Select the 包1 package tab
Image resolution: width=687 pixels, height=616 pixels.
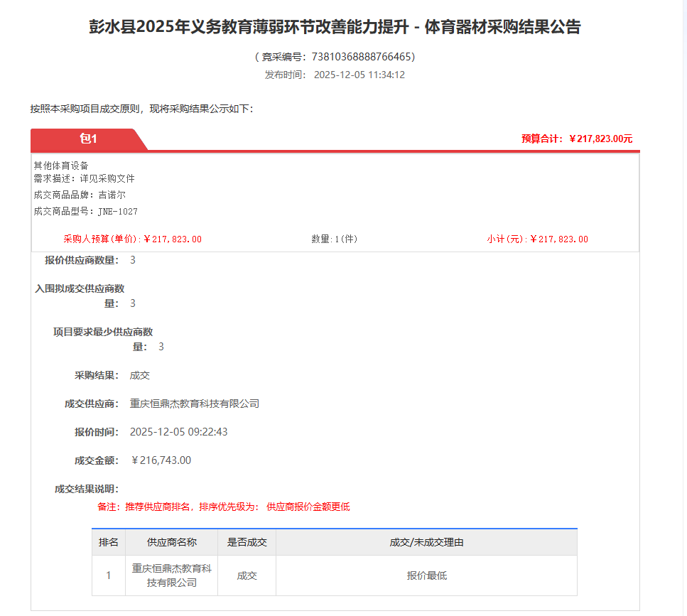(88, 139)
